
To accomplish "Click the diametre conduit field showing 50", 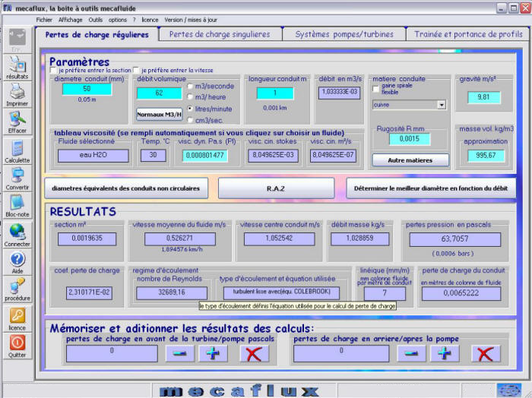I will click(87, 89).
